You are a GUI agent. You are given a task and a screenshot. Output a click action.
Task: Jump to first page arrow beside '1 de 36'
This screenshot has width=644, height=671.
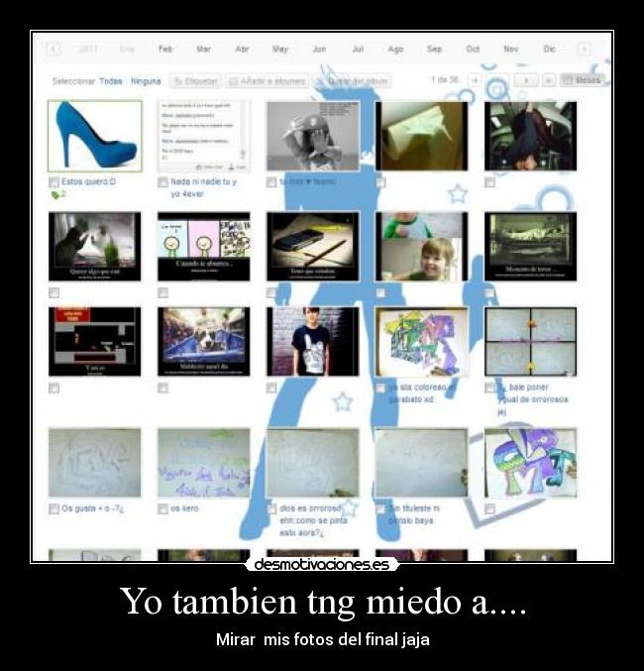click(x=475, y=80)
